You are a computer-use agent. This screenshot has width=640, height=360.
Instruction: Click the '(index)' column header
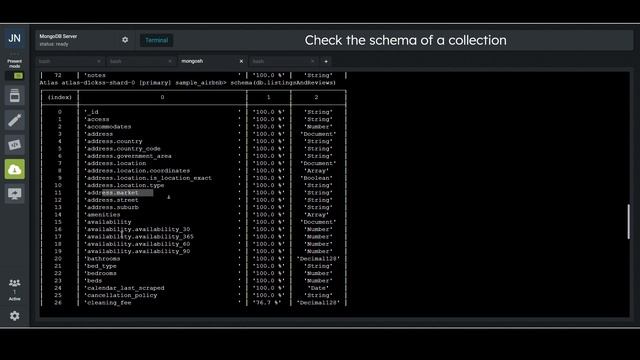60,97
